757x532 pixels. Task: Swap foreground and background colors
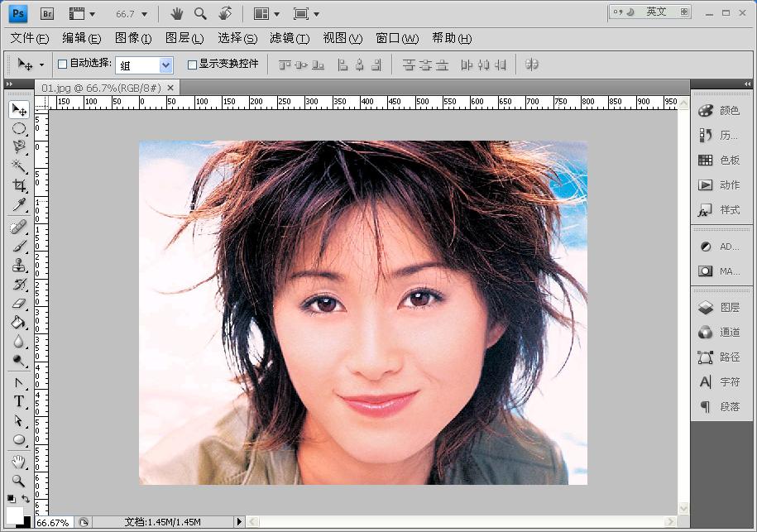point(26,499)
